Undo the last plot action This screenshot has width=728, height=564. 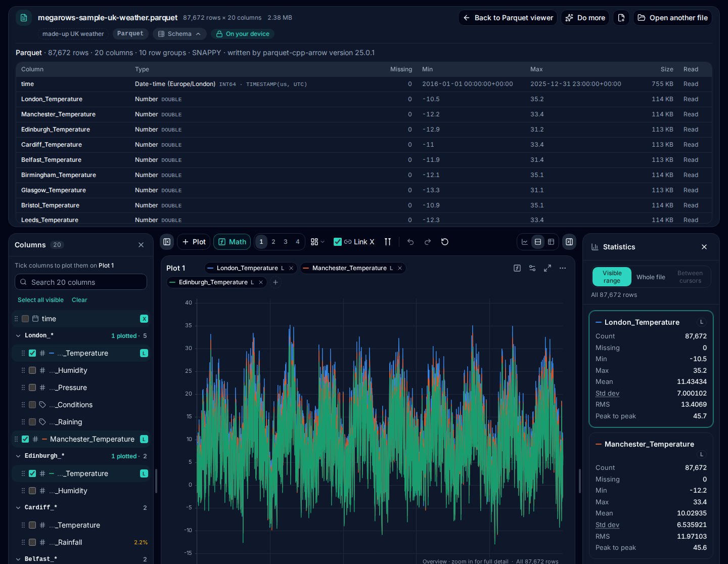[411, 242]
